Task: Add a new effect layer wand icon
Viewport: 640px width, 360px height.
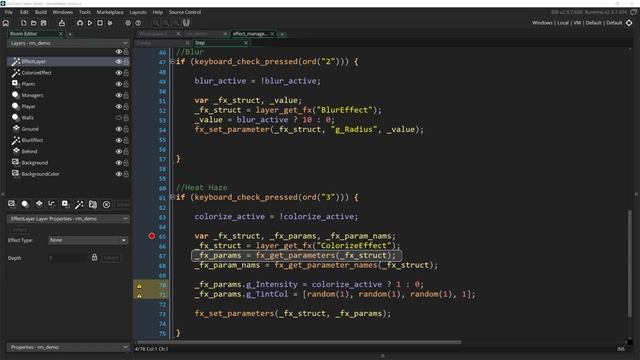Action: coord(79,204)
